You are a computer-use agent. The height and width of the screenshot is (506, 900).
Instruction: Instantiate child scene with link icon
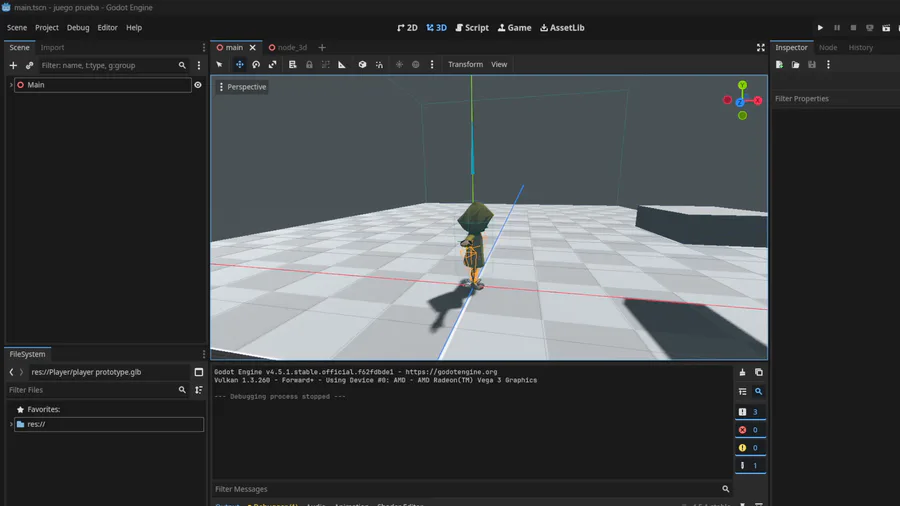(29, 65)
